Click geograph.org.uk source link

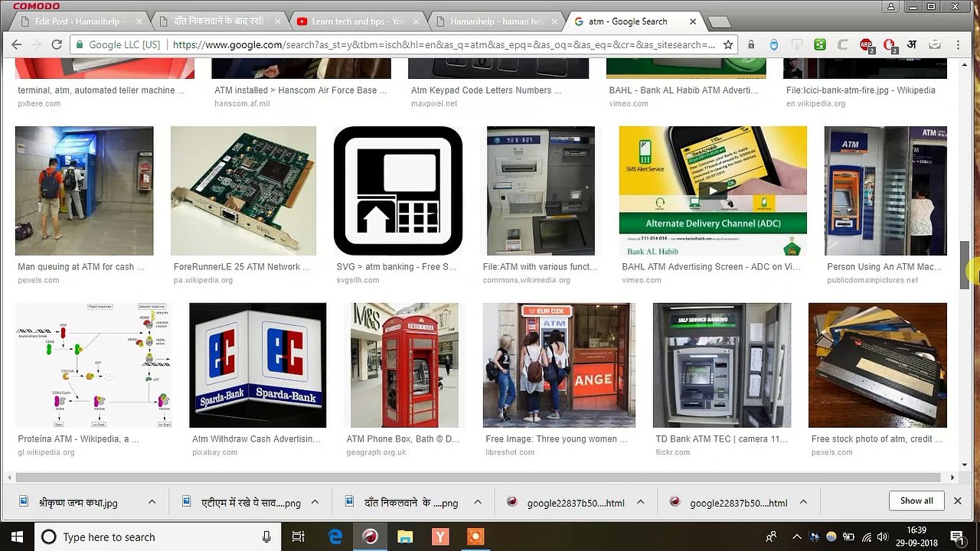click(376, 452)
